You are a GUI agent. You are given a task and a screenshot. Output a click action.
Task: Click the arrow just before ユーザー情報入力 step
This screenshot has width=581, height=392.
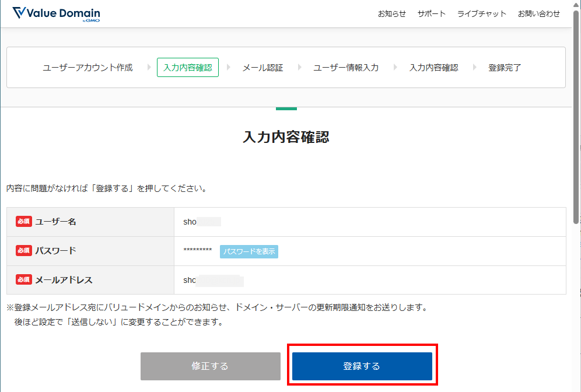tap(300, 68)
